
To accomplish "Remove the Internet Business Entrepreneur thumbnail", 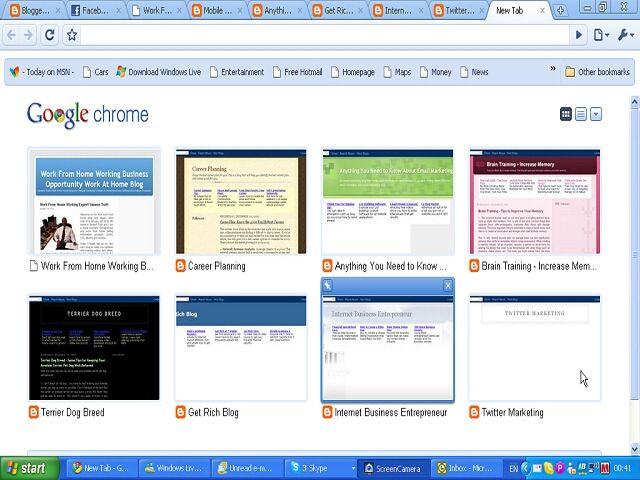I will (447, 286).
